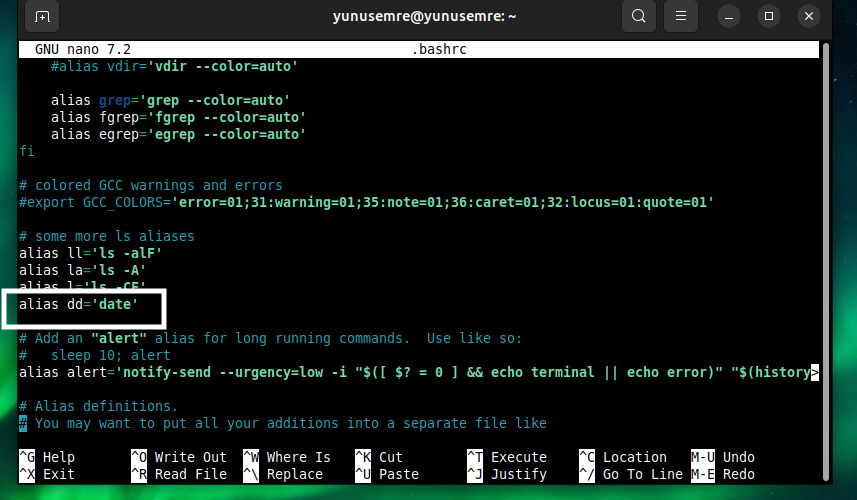
Task: Click the M-U Undo shortcut
Action: click(x=726, y=457)
